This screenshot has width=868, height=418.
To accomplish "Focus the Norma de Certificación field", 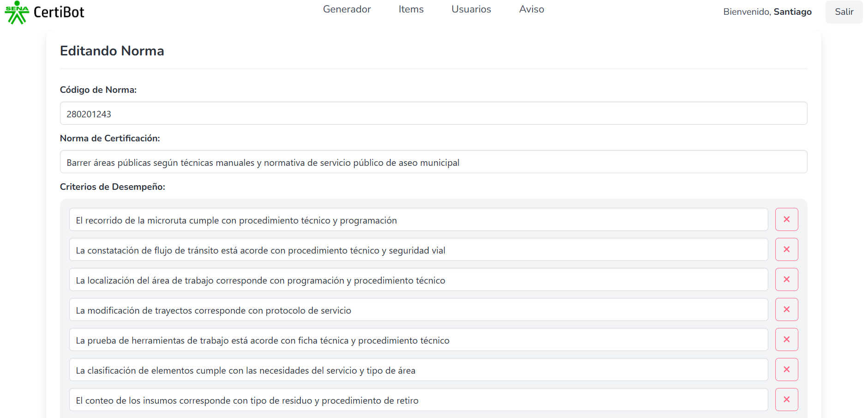I will pos(433,162).
